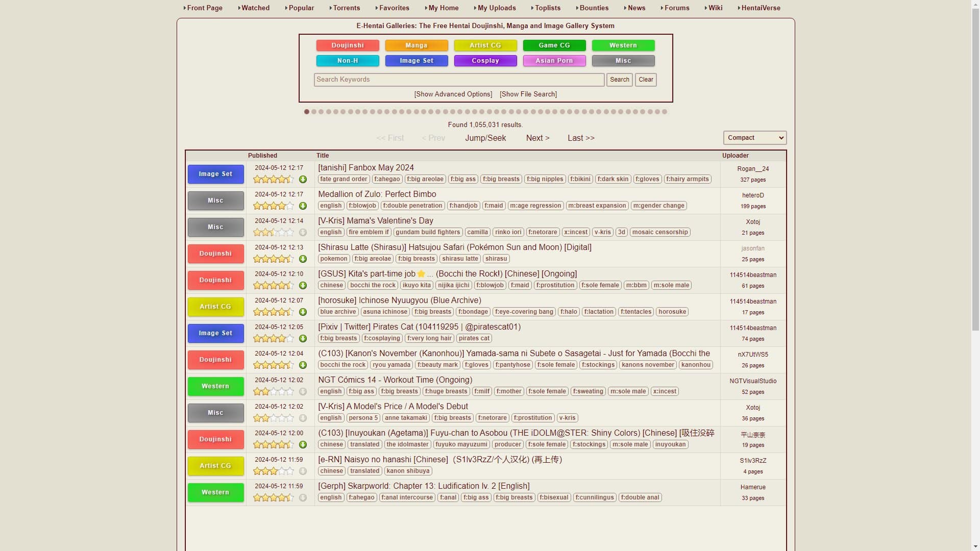Open Bounties in the top navigation
The image size is (980, 551).
point(594,8)
